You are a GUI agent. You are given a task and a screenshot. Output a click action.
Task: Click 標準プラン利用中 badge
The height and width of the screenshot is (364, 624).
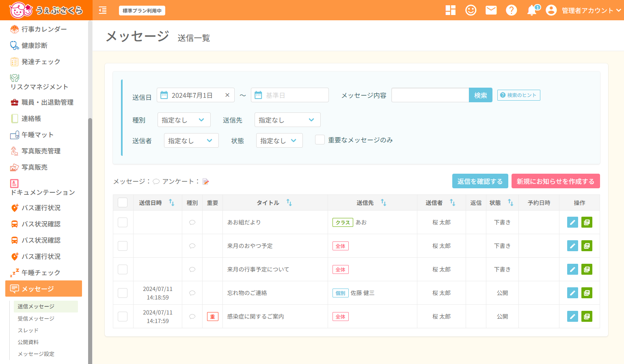point(142,11)
